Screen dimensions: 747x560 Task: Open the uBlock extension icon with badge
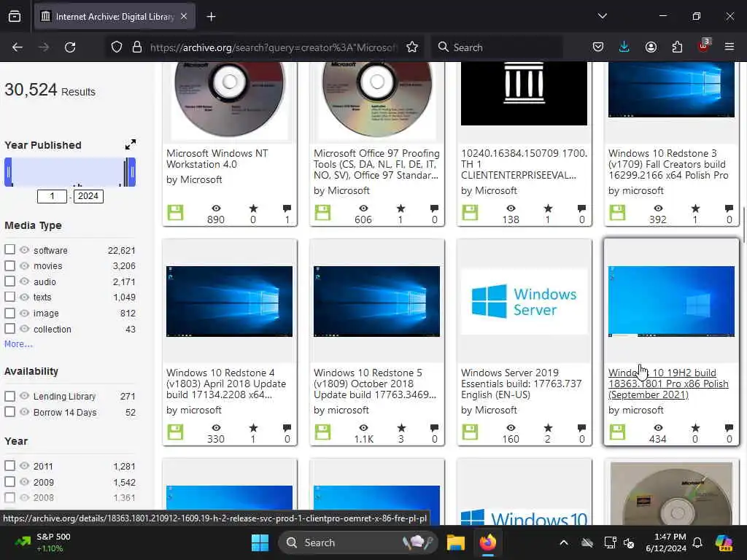pos(704,46)
